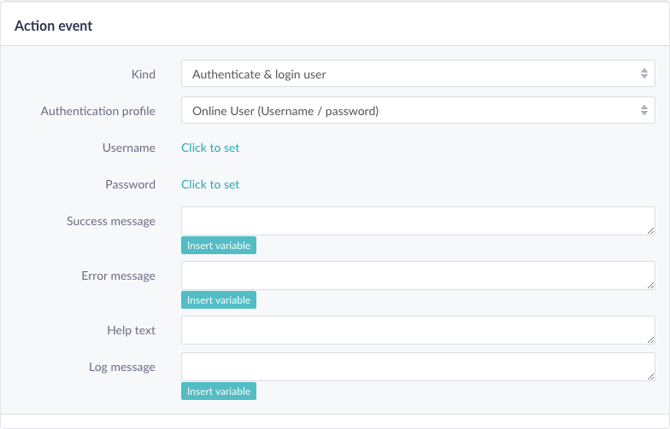Screen dimensions: 670x429
Task: Focus the Help text field
Action: click(418, 330)
